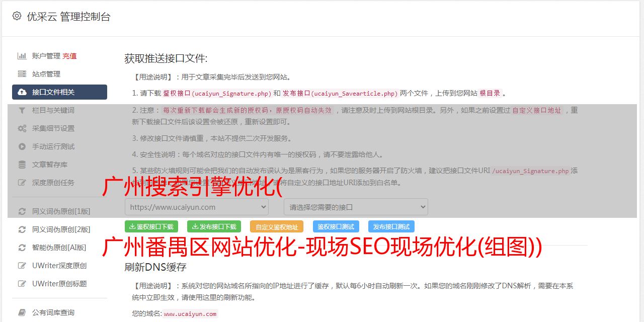Select the 接口文件相关 cloud icon item
The height and width of the screenshot is (322, 644).
pyautogui.click(x=22, y=92)
